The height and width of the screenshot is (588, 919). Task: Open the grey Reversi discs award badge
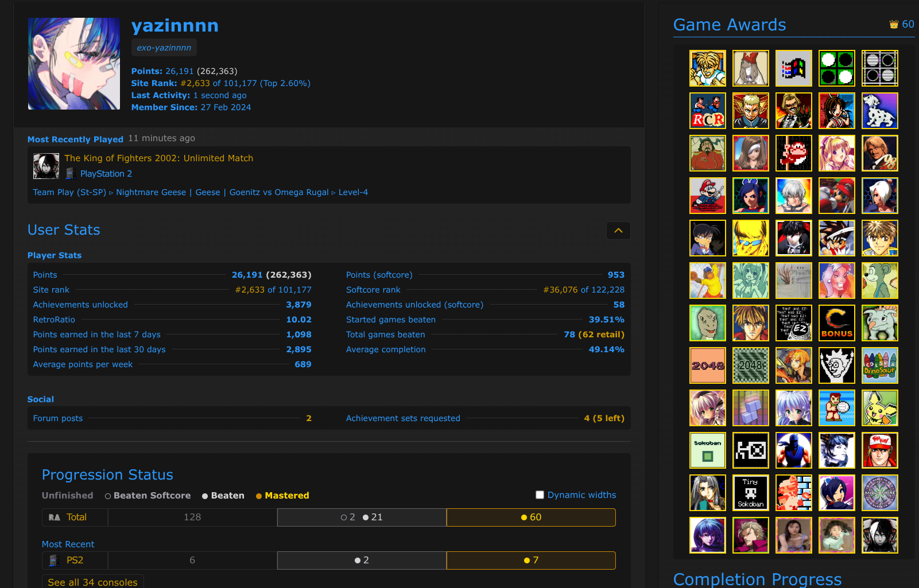click(880, 68)
